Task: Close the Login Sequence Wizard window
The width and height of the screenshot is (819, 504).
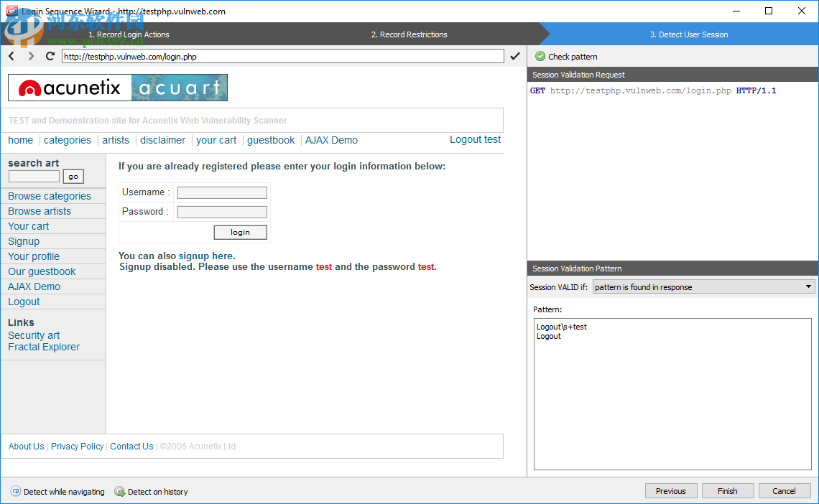Action: (801, 11)
